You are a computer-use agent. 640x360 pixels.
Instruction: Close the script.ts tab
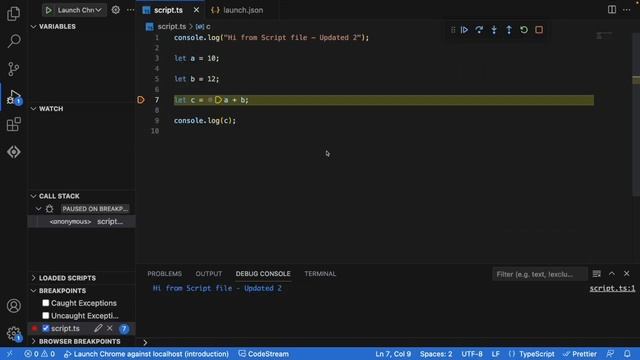[196, 10]
